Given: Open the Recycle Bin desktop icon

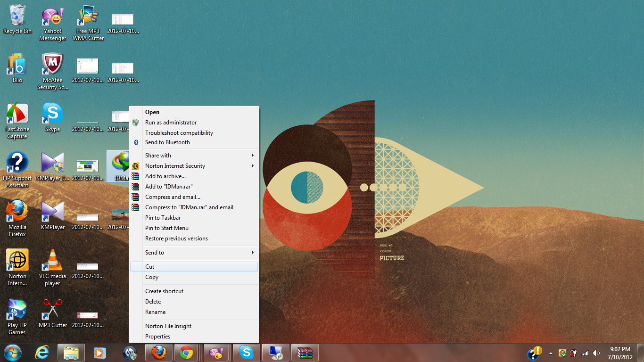Looking at the screenshot, I should click(x=17, y=20).
